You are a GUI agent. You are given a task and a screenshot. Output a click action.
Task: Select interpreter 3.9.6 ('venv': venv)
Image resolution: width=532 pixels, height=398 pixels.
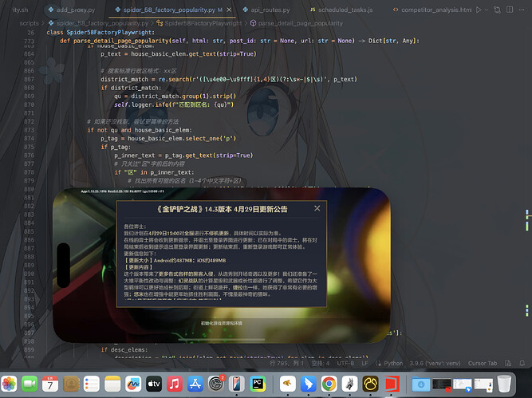tap(435, 363)
